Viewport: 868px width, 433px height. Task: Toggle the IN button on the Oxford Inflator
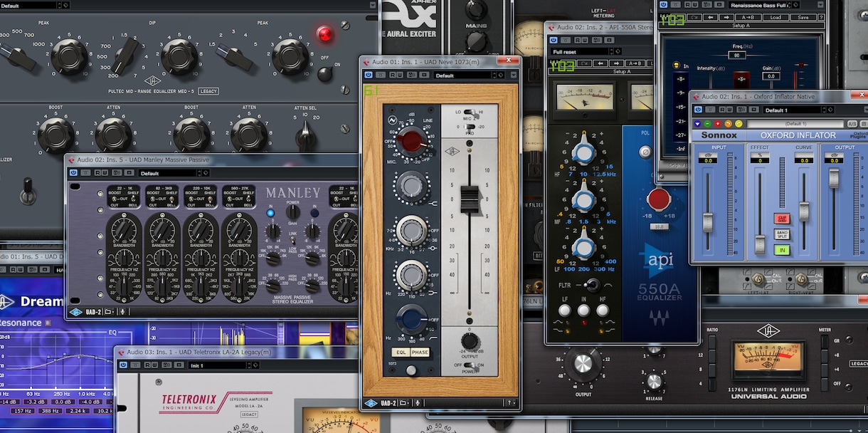[x=782, y=249]
